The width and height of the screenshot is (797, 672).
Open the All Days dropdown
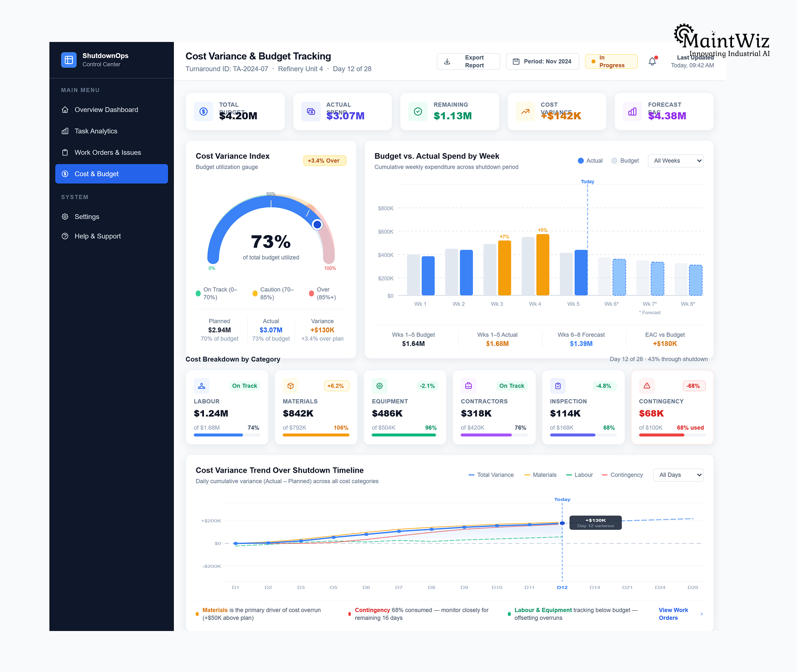pos(678,475)
